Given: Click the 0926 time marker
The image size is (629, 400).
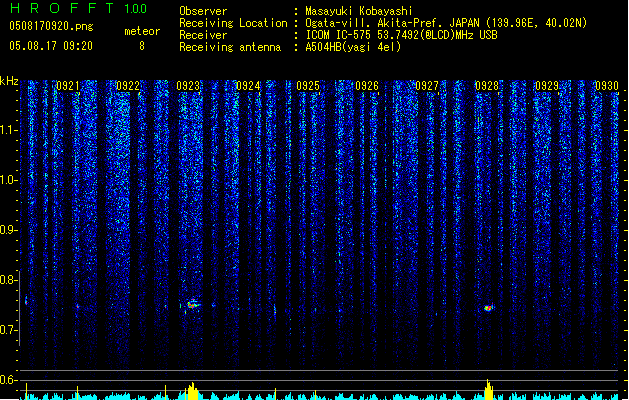Looking at the screenshot, I should 367,86.
